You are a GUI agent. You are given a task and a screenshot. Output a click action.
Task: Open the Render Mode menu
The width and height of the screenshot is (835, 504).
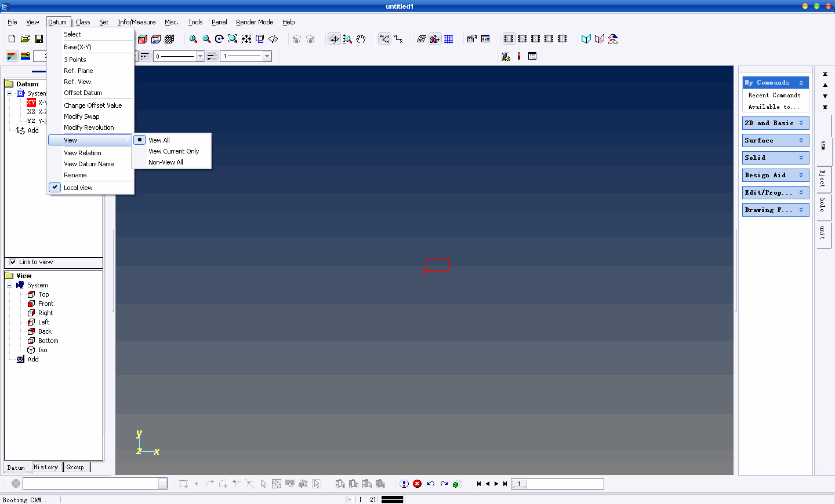coord(255,22)
